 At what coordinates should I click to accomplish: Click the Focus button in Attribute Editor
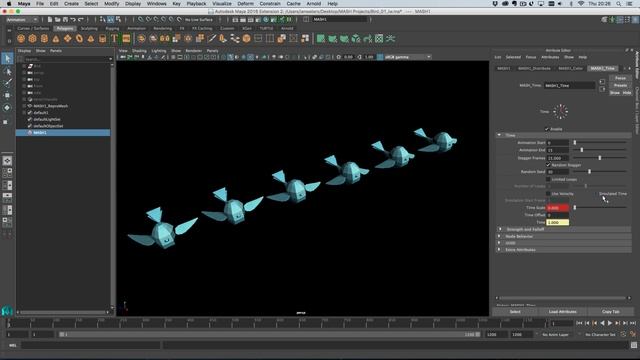620,78
